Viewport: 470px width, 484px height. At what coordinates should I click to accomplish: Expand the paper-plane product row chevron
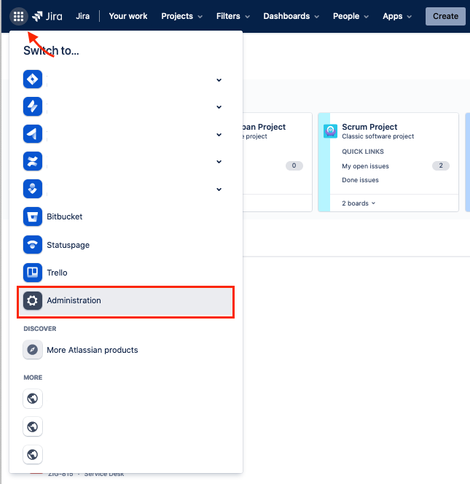point(219,135)
